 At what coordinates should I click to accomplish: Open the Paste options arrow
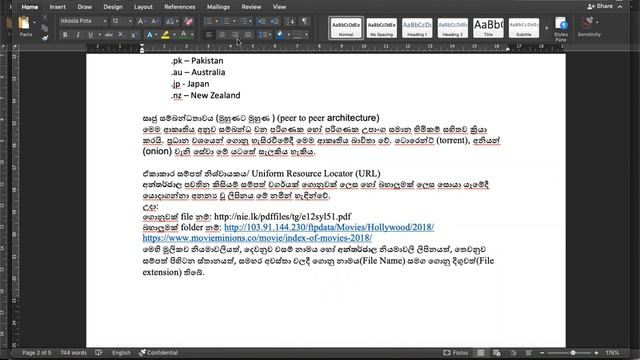coord(35,22)
